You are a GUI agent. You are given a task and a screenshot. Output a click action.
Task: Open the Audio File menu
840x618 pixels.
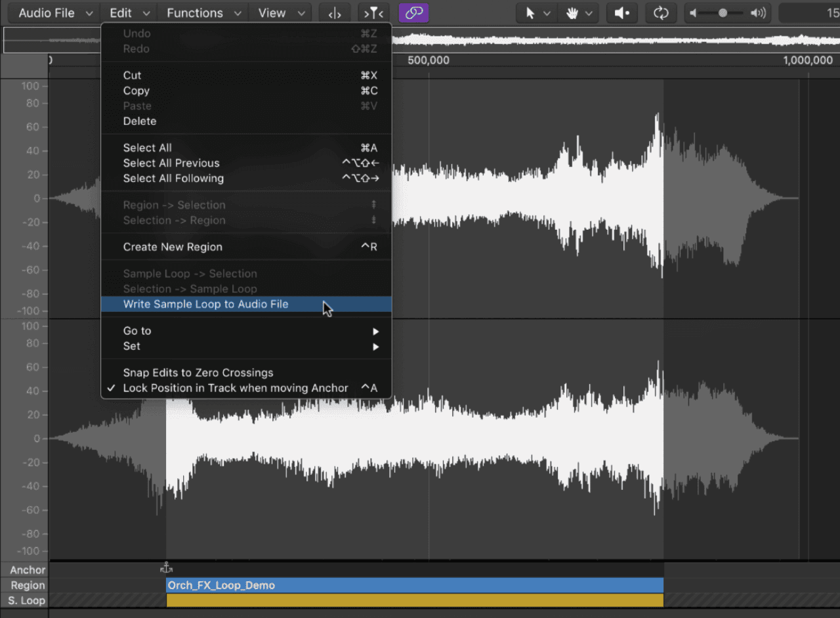point(55,13)
